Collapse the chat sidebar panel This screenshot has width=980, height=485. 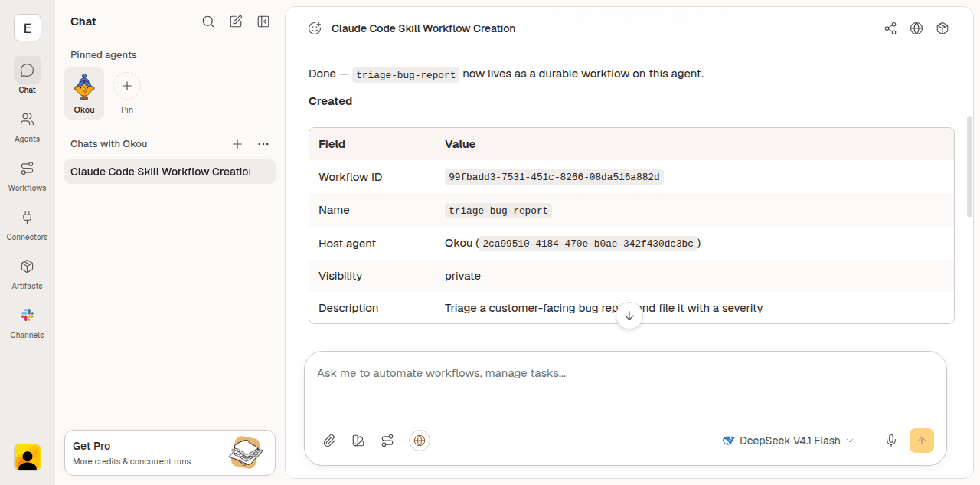(x=263, y=21)
